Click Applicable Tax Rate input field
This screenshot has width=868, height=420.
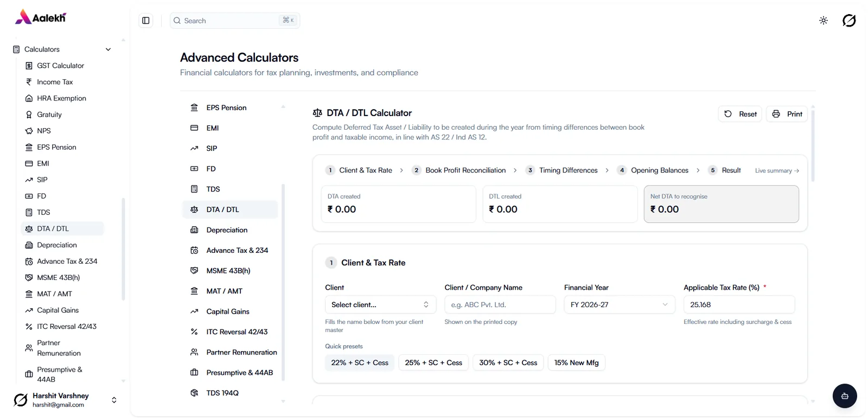click(739, 304)
